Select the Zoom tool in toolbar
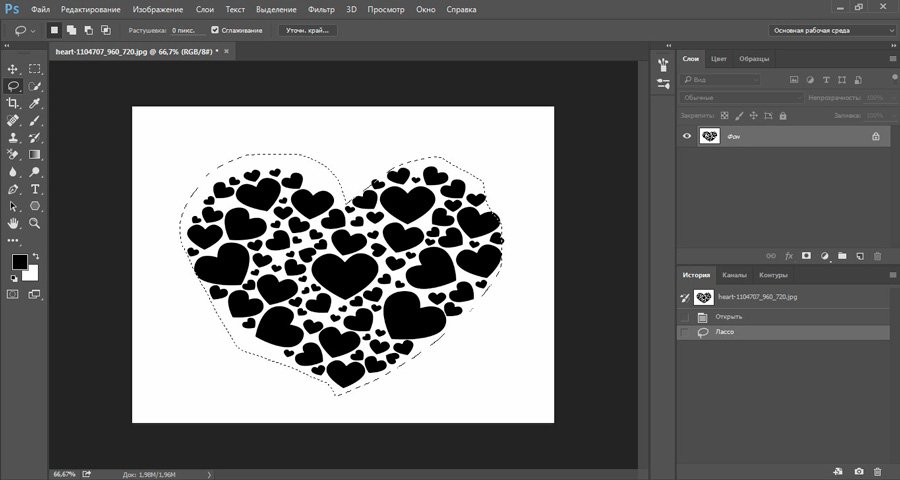Image resolution: width=900 pixels, height=480 pixels. [x=35, y=222]
